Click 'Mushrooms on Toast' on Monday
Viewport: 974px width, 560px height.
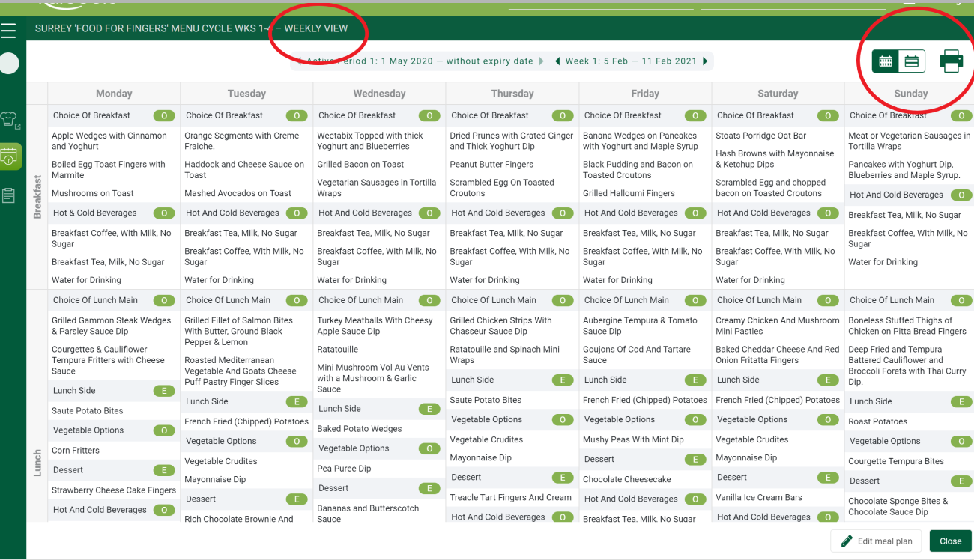pos(93,193)
